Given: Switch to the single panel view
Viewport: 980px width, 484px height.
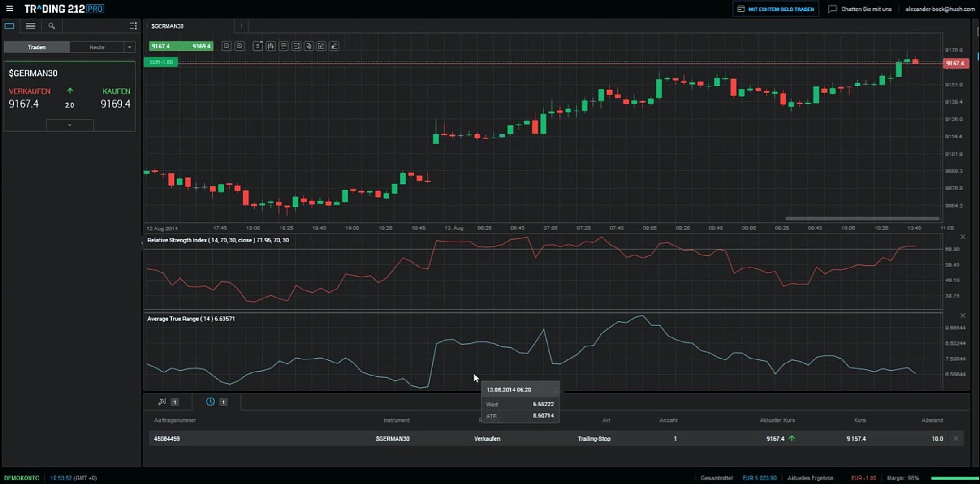Looking at the screenshot, I should click(9, 26).
